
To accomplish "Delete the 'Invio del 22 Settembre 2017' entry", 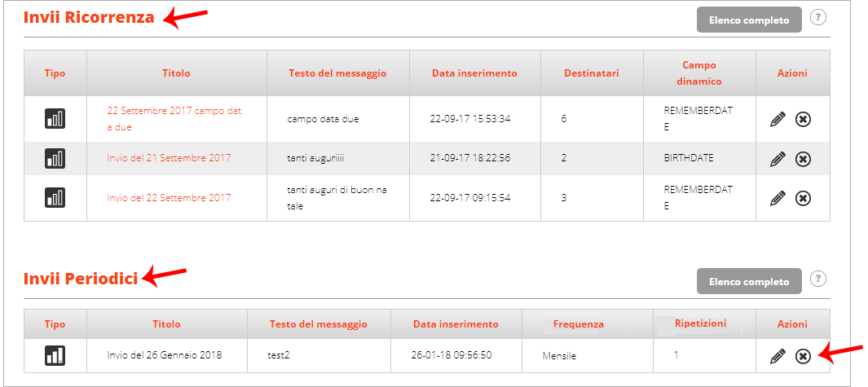I will pos(804,198).
